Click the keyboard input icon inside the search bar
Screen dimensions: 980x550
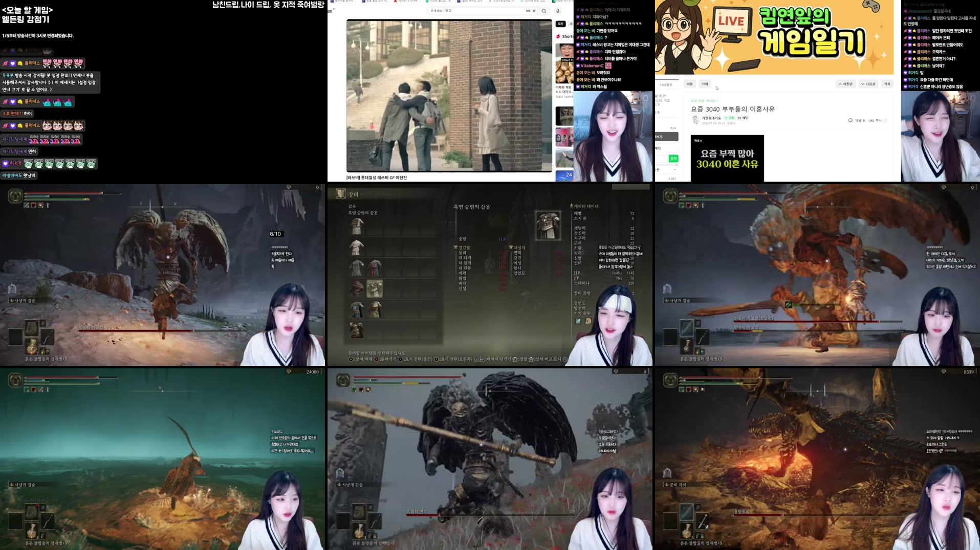pos(529,11)
